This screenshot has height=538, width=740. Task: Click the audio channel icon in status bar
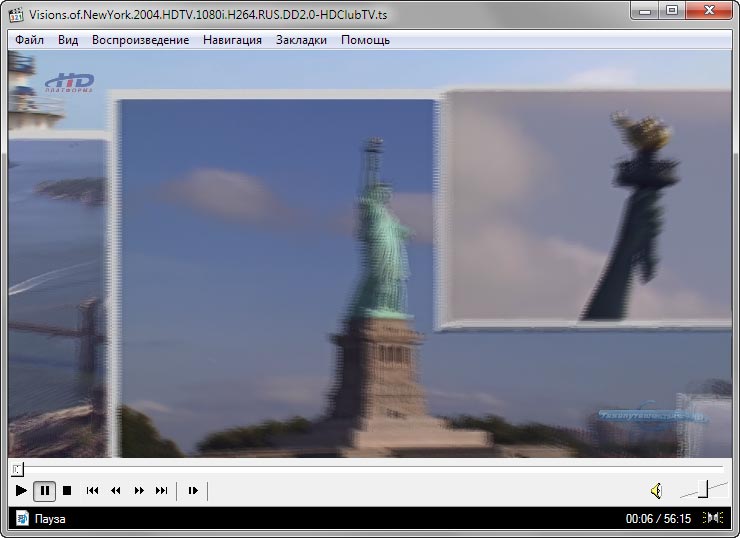click(713, 518)
